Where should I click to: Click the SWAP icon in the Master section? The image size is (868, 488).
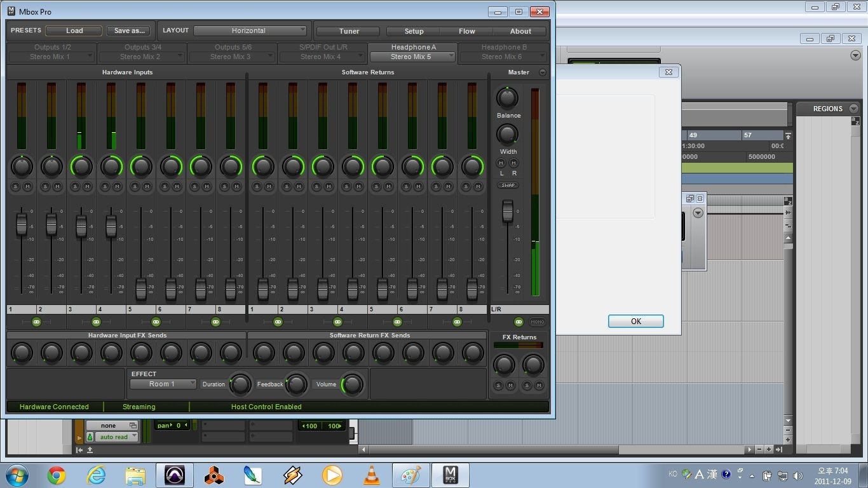(508, 185)
